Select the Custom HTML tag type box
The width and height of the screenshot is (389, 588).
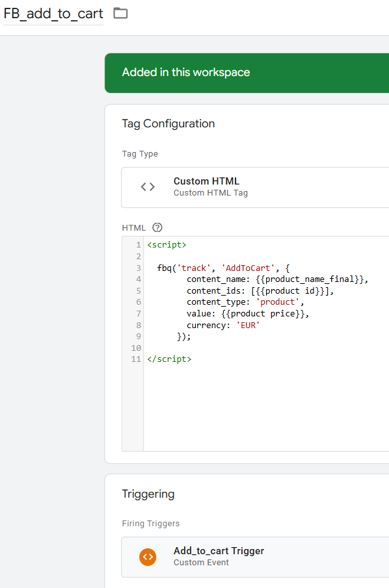coord(255,187)
